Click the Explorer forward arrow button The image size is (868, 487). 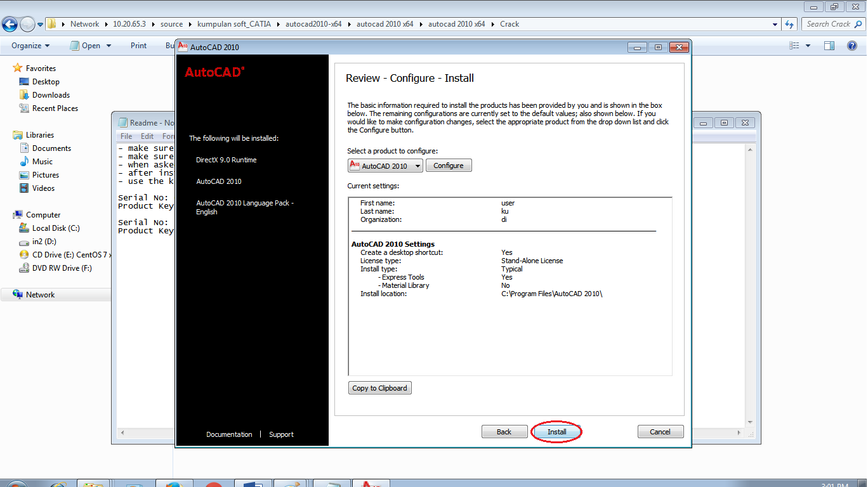27,25
